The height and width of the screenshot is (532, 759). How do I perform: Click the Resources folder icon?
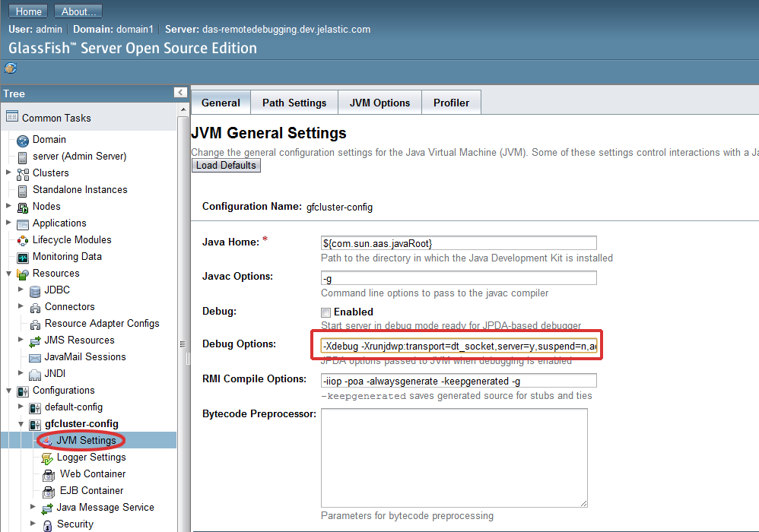[x=23, y=274]
